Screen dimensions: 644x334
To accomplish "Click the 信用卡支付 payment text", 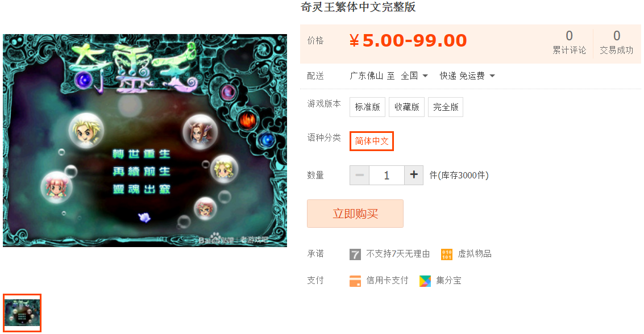I will tap(387, 281).
